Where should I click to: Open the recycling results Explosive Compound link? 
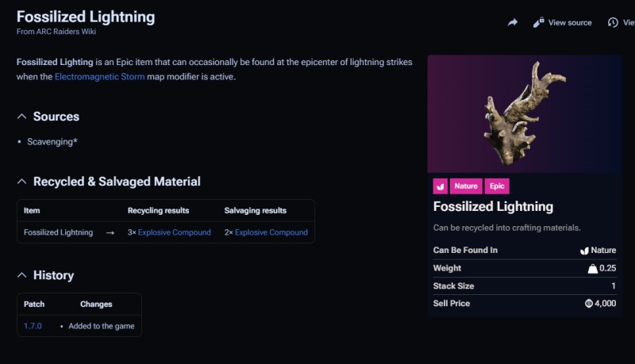click(174, 232)
